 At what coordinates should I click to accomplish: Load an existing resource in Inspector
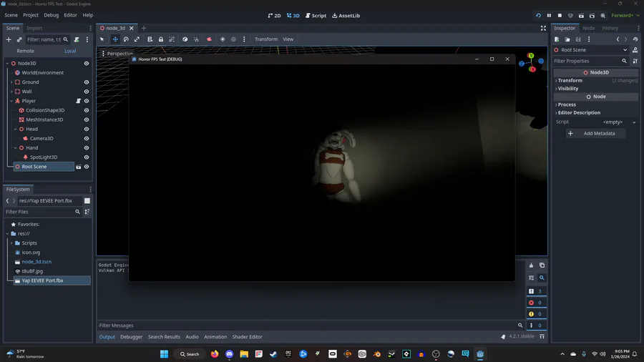[567, 39]
